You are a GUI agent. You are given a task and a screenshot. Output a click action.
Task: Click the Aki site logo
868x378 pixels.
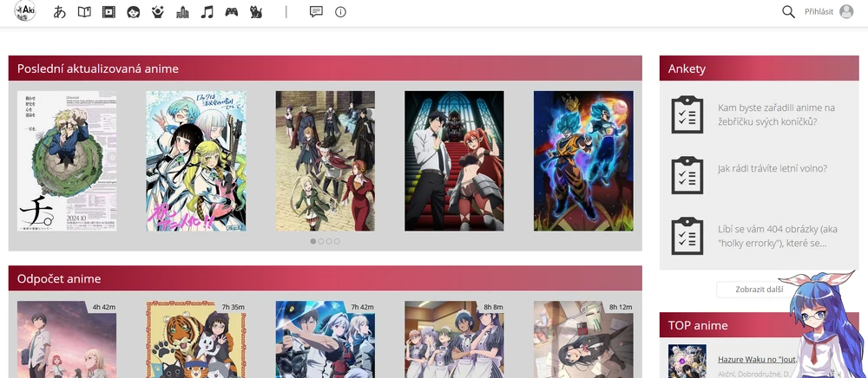tap(25, 12)
